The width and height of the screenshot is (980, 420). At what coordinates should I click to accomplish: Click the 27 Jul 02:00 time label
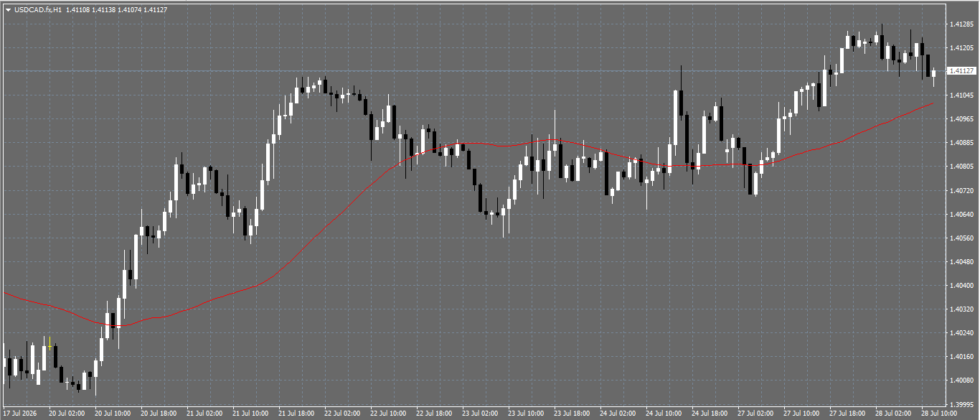(x=755, y=414)
